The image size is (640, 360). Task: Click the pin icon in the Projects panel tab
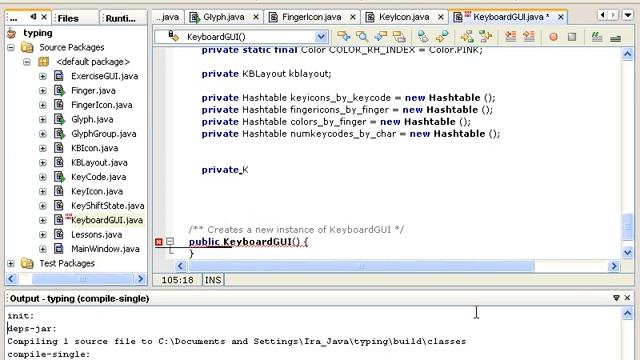click(x=33, y=17)
